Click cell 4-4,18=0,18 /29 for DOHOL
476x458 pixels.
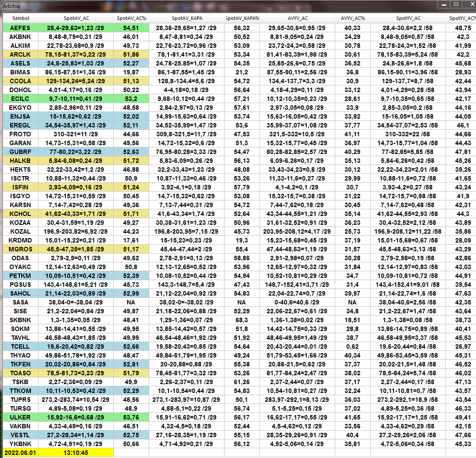187,90
